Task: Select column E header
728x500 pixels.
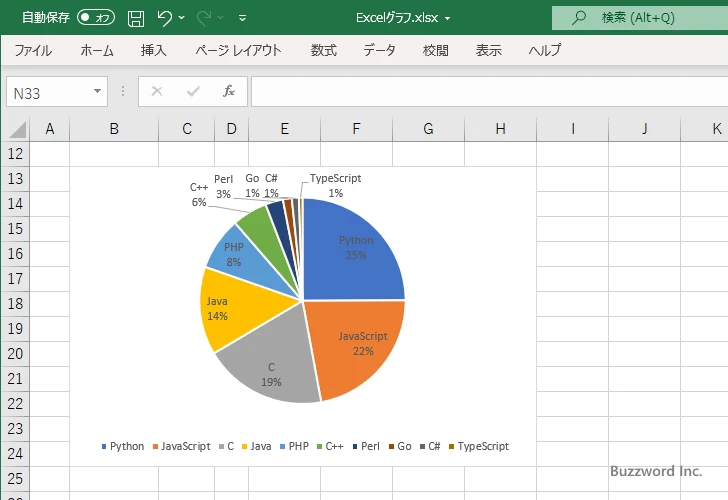Action: (285, 129)
